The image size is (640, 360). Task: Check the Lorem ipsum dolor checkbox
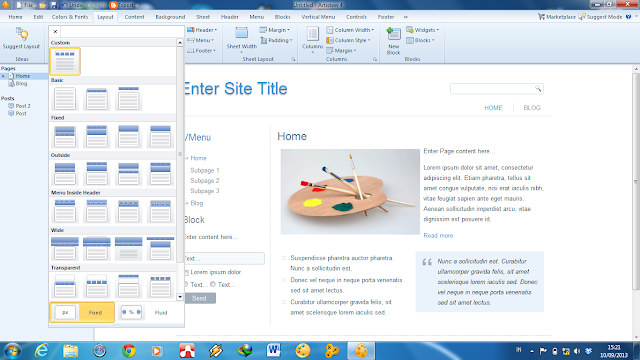tap(187, 272)
